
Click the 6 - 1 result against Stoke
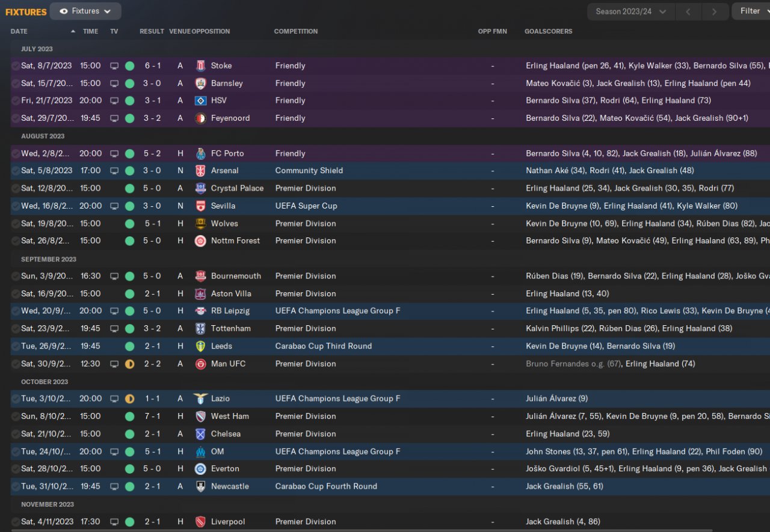pos(152,66)
